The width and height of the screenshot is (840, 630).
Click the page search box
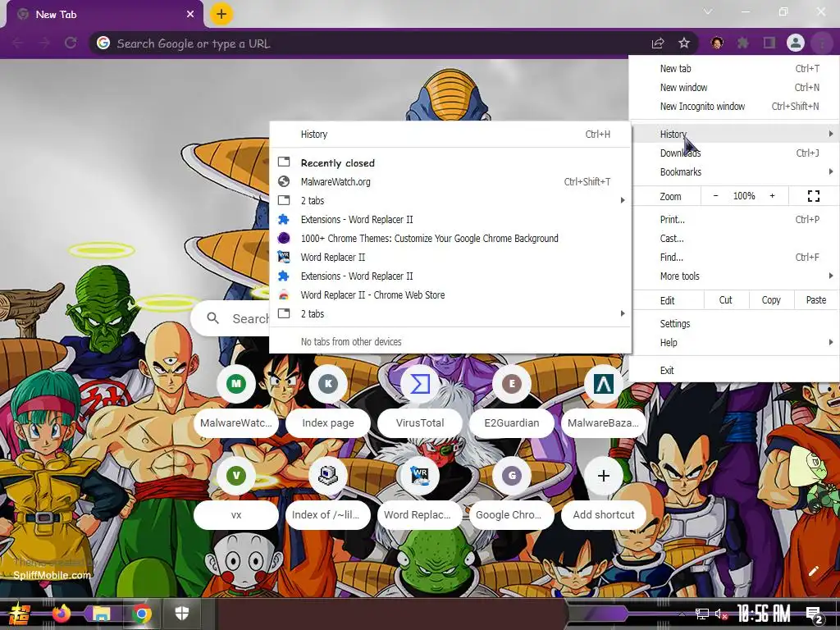click(231, 319)
